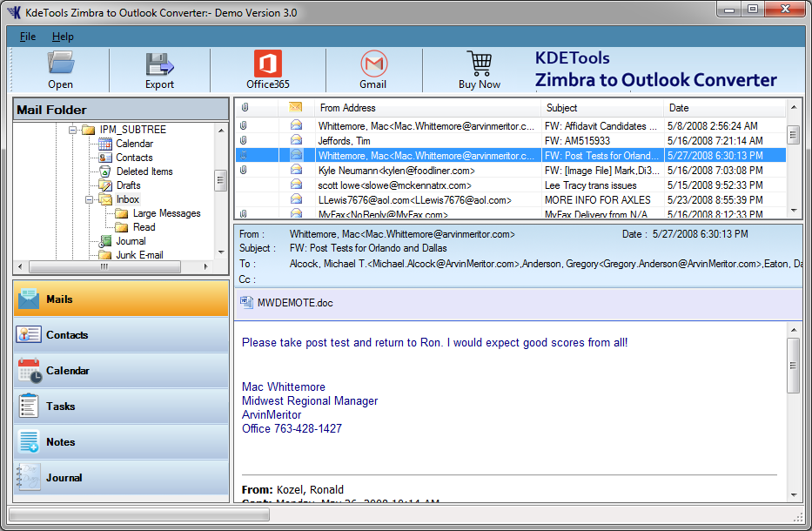
Task: Open the Help menu
Action: point(63,37)
